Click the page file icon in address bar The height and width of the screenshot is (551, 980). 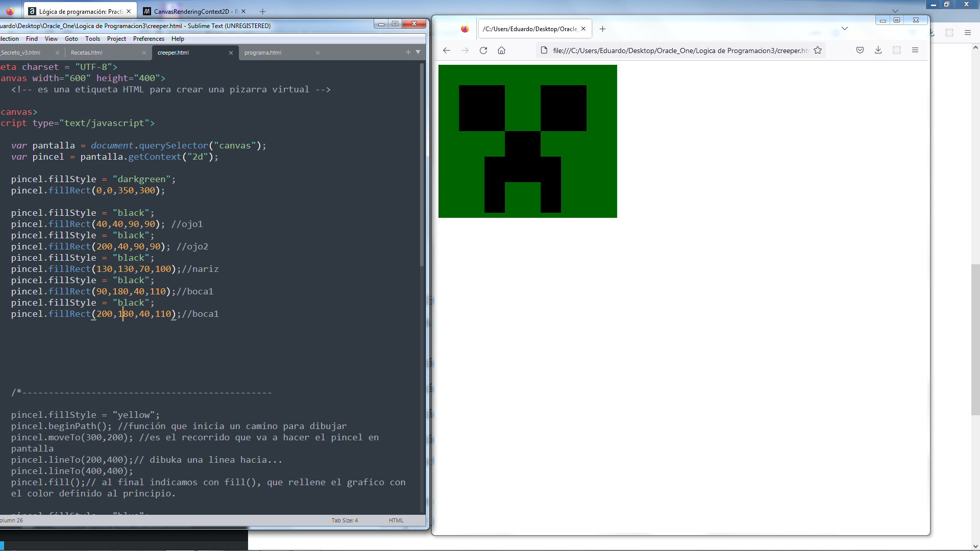(x=544, y=50)
